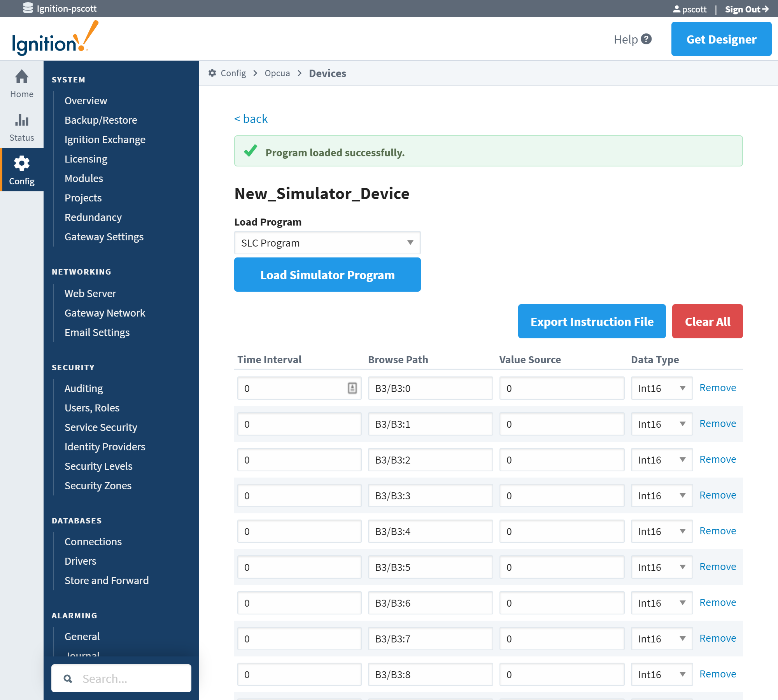The height and width of the screenshot is (700, 778).
Task: Open Data Type dropdown for B3/B3:3
Action: click(x=662, y=495)
